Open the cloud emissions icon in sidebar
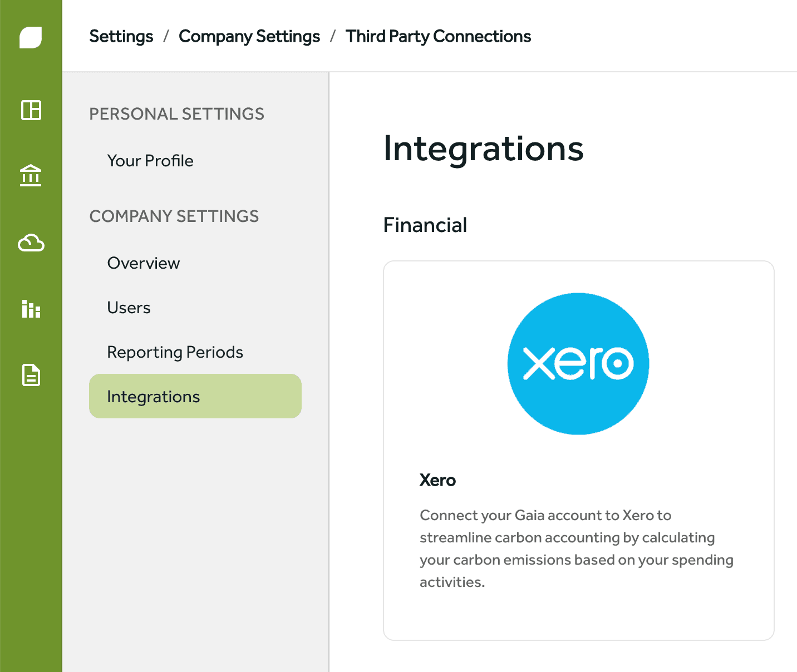 point(31,243)
